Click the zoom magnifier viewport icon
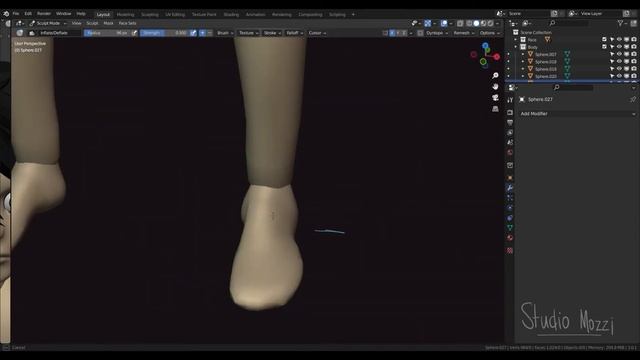This screenshot has width=640, height=360. point(495,76)
